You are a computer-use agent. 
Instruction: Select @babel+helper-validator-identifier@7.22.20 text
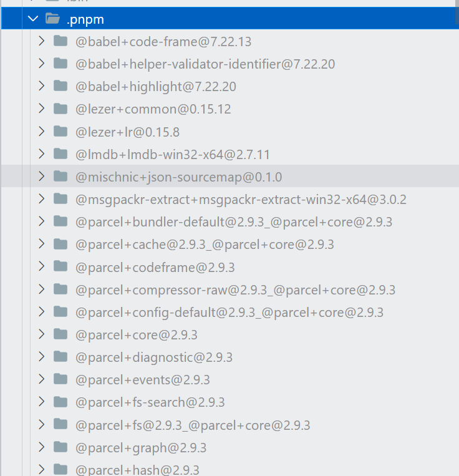[205, 64]
